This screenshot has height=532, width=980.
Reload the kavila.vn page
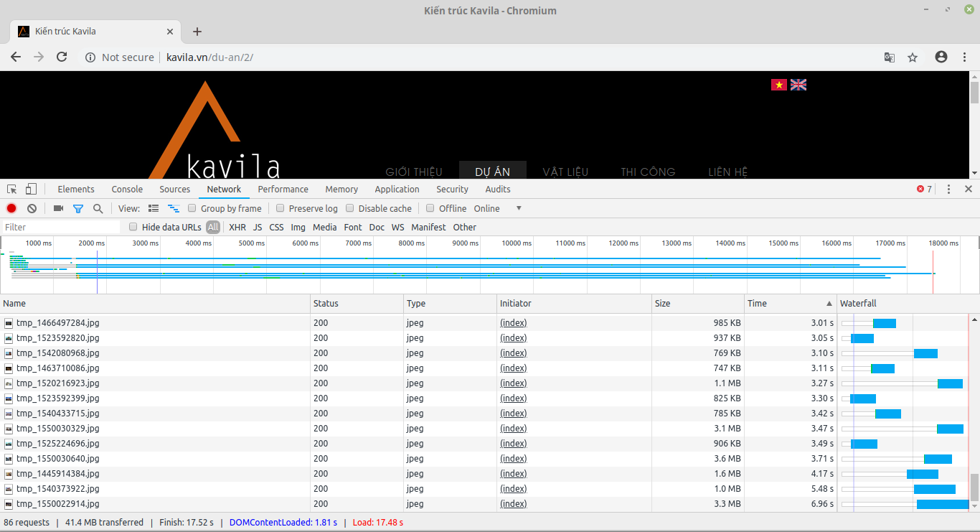[62, 57]
